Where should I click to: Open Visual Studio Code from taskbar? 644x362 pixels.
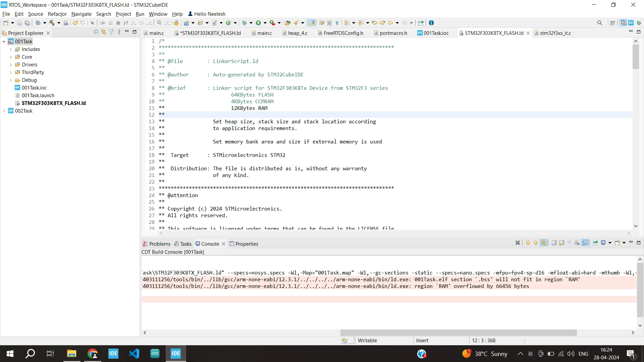coord(134,354)
